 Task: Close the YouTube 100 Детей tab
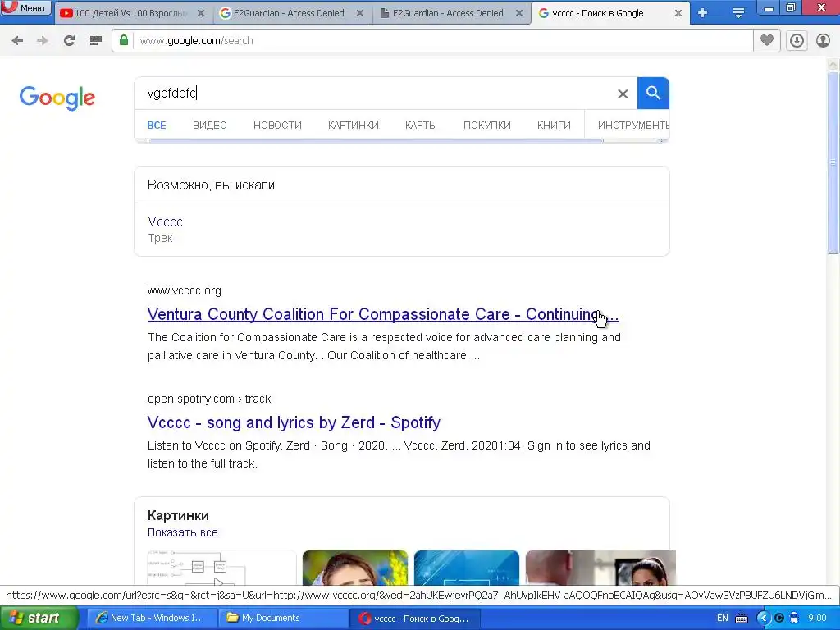tap(200, 13)
